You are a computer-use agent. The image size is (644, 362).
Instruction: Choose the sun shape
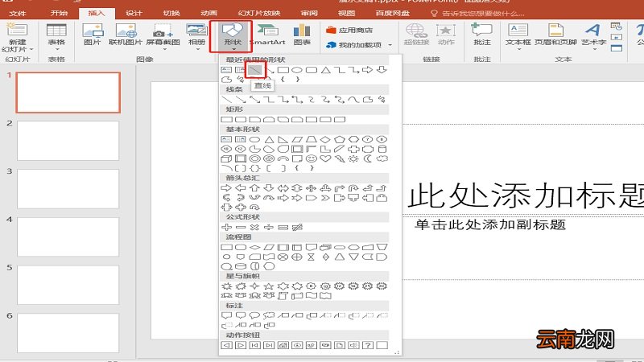(353, 158)
